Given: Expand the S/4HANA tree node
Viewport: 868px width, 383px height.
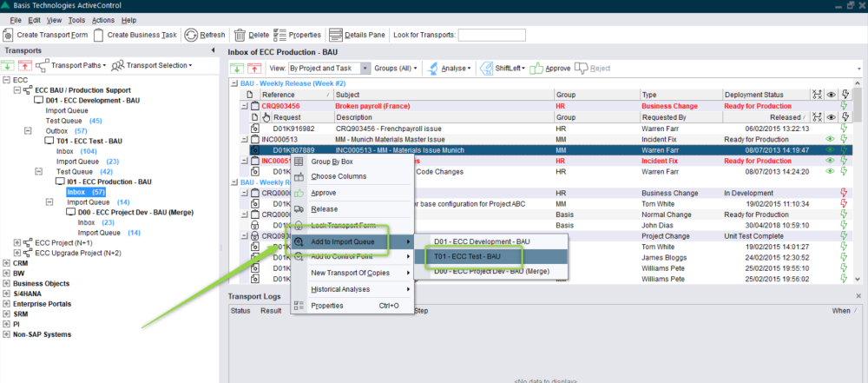Looking at the screenshot, I should (6, 294).
